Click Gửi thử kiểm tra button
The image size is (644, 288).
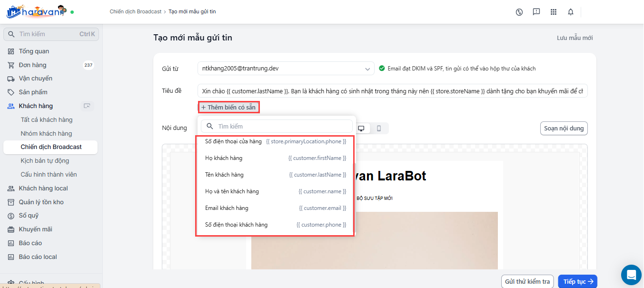527,281
